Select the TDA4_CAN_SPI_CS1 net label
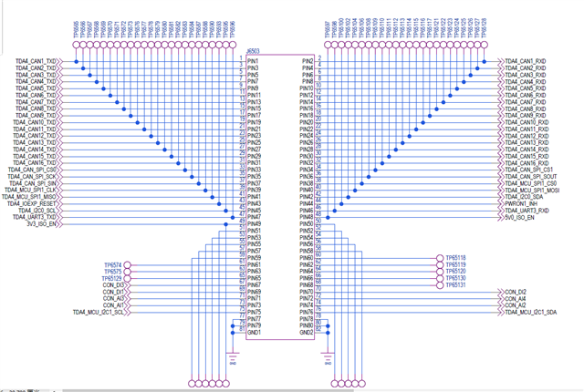This screenshot has height=392, width=584. pos(529,170)
